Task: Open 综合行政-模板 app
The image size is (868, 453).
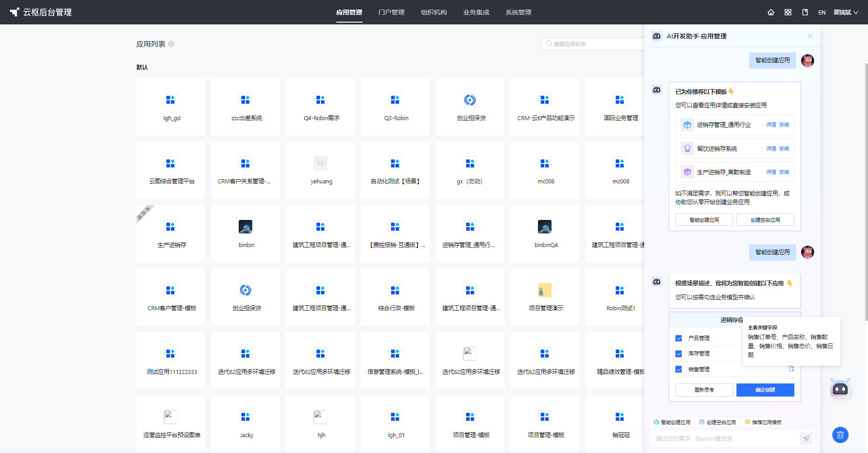Action: tap(395, 297)
